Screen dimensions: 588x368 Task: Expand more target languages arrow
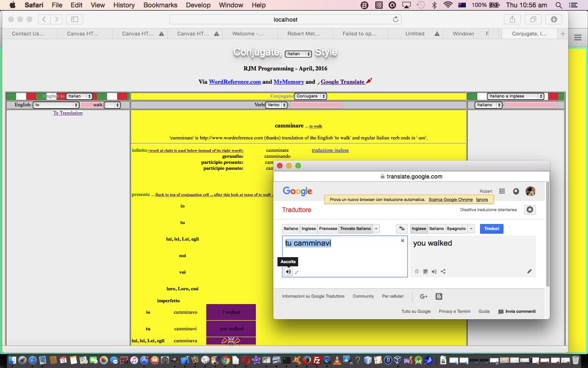tap(471, 229)
